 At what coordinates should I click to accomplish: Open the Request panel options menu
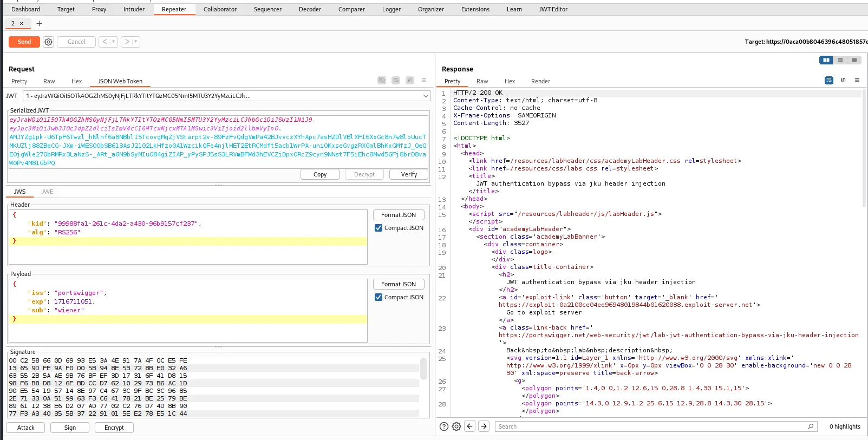point(424,80)
